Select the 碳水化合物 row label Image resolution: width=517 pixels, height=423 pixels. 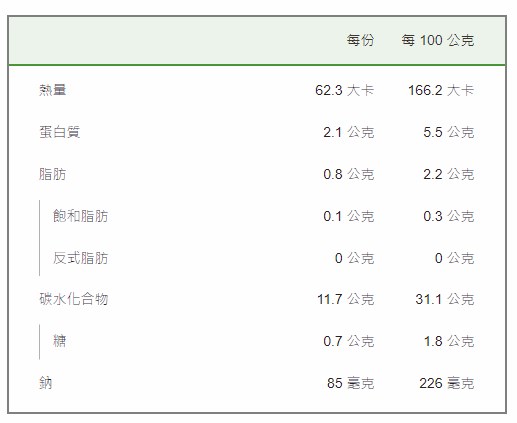(74, 299)
